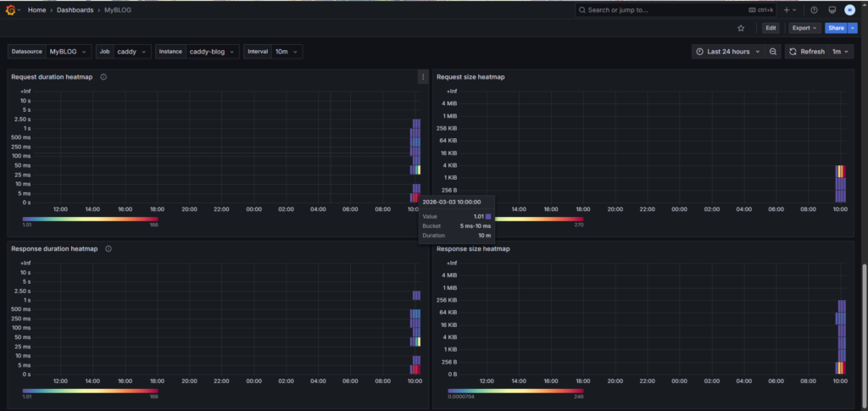Click the Grafana logo icon

click(x=11, y=9)
